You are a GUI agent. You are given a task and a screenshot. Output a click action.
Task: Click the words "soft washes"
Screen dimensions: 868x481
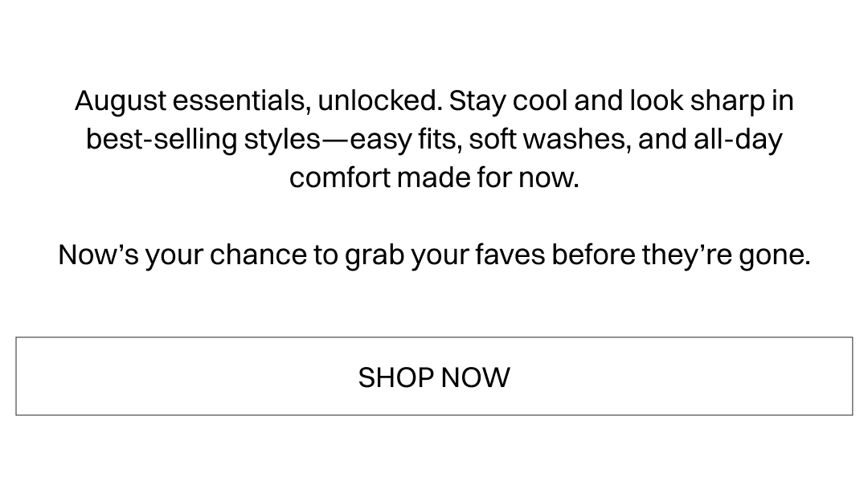tap(549, 140)
